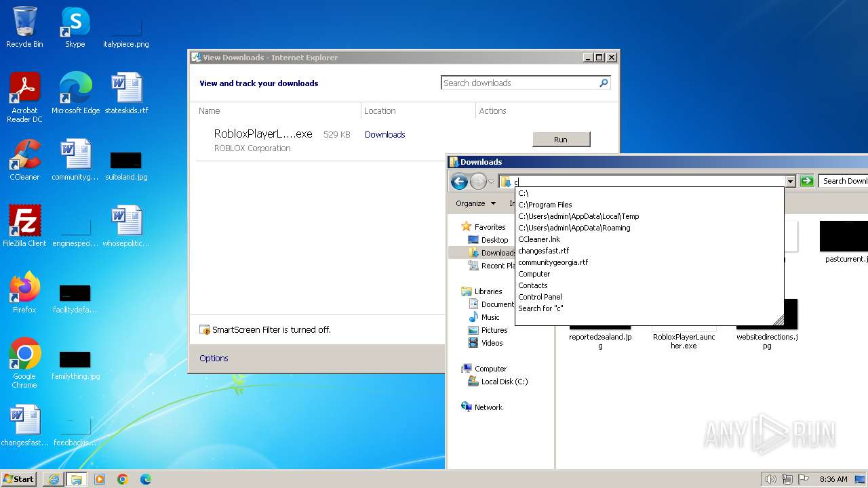Screen dimensions: 868x488
Task: Click the green Go arrow beside address bar
Action: click(x=807, y=181)
